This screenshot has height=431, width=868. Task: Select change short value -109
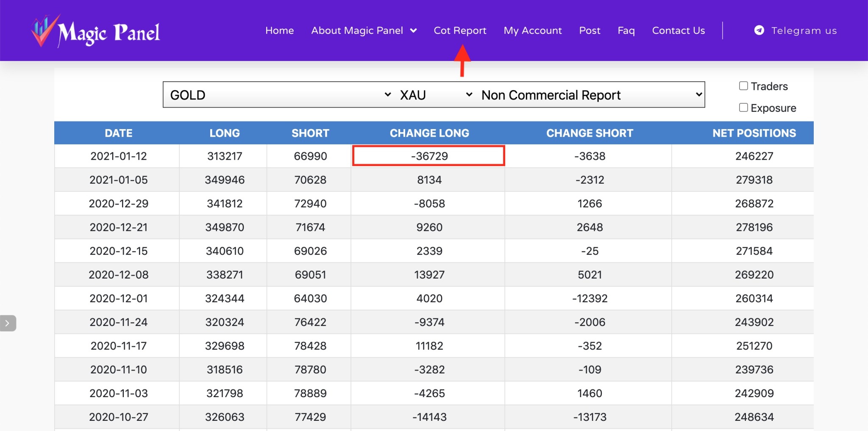tap(590, 370)
